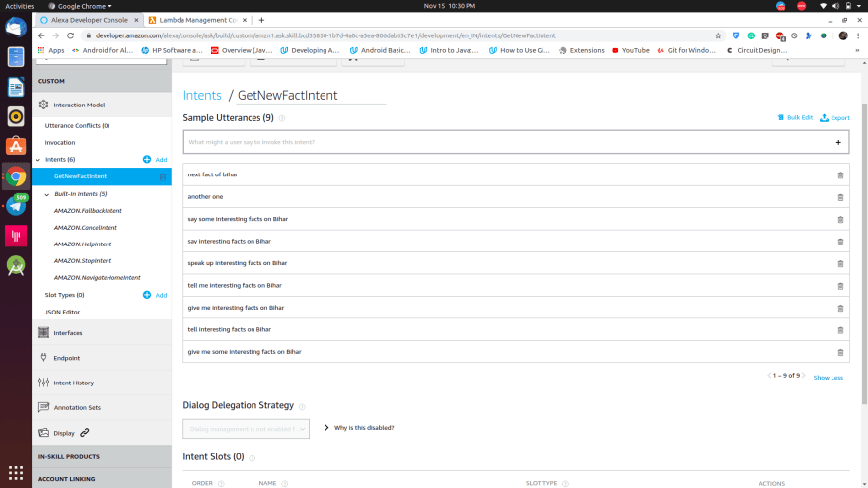Click the page vertical scrollbar

[864, 254]
